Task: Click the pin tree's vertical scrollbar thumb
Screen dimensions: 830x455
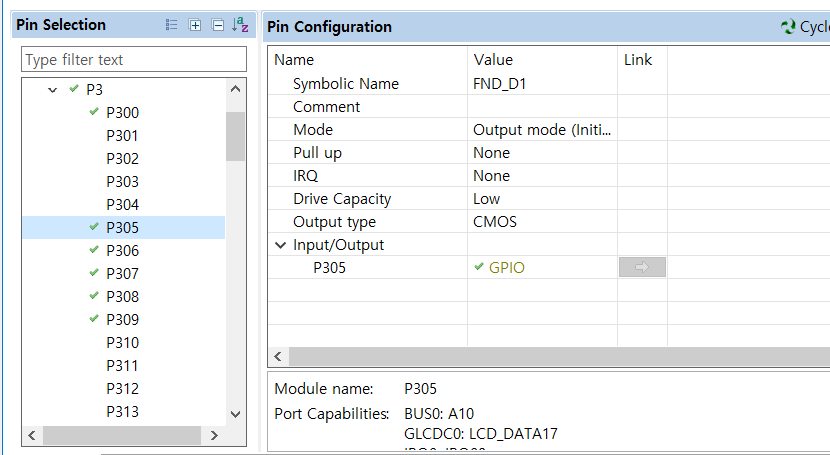Action: point(235,136)
